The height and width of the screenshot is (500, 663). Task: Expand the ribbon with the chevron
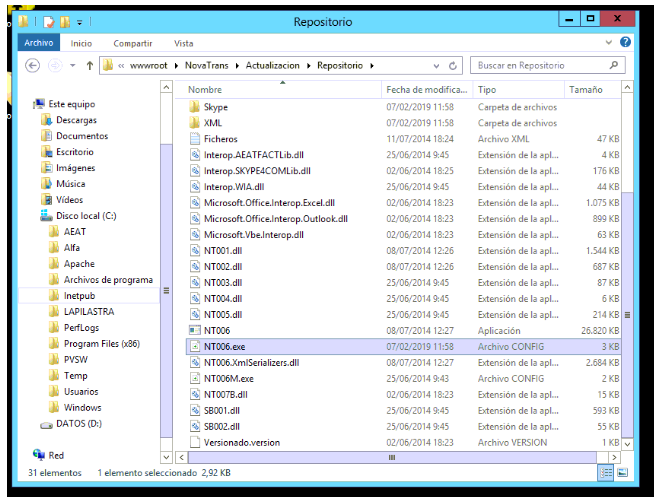pos(608,42)
